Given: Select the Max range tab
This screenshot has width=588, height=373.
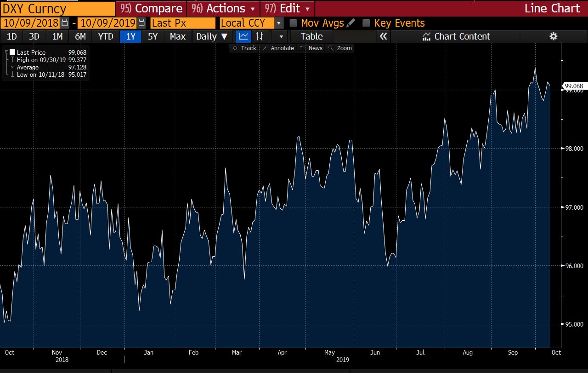Looking at the screenshot, I should 178,36.
